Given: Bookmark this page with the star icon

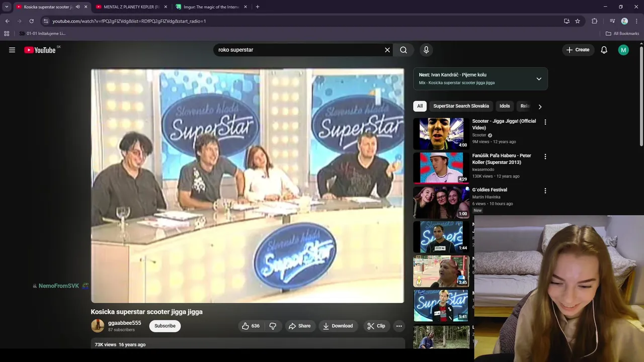Looking at the screenshot, I should [578, 21].
